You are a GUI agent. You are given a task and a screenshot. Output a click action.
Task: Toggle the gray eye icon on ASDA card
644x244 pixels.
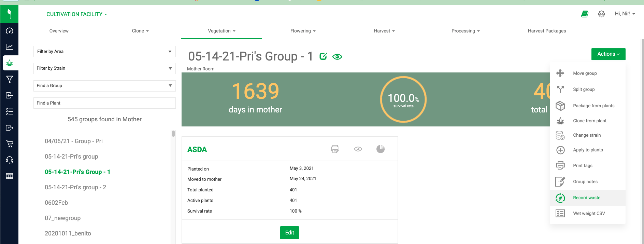coord(358,149)
